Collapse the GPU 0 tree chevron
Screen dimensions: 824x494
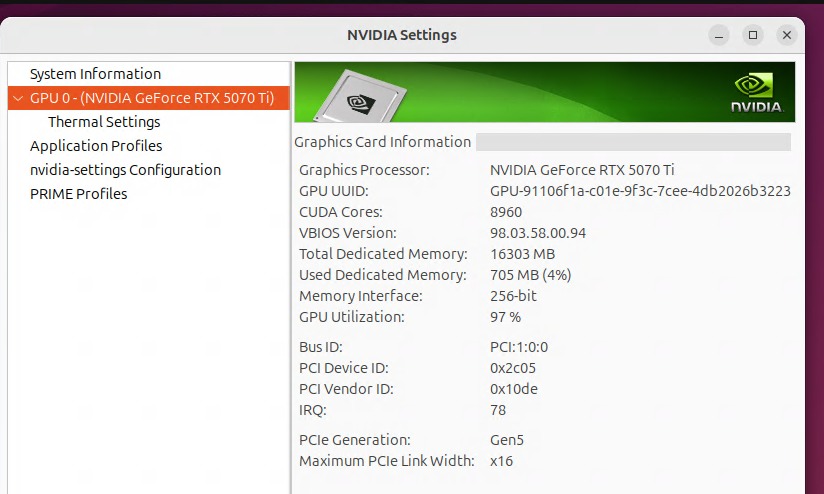tap(18, 98)
